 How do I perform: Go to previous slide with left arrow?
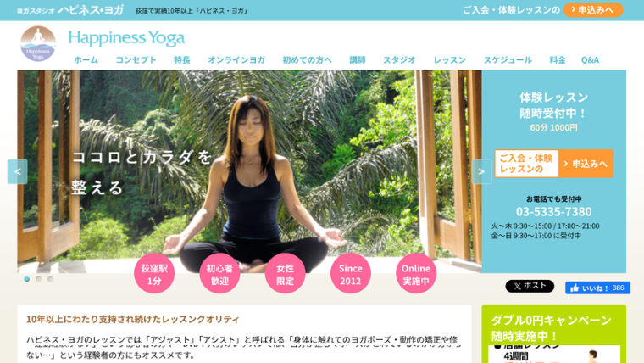click(17, 171)
